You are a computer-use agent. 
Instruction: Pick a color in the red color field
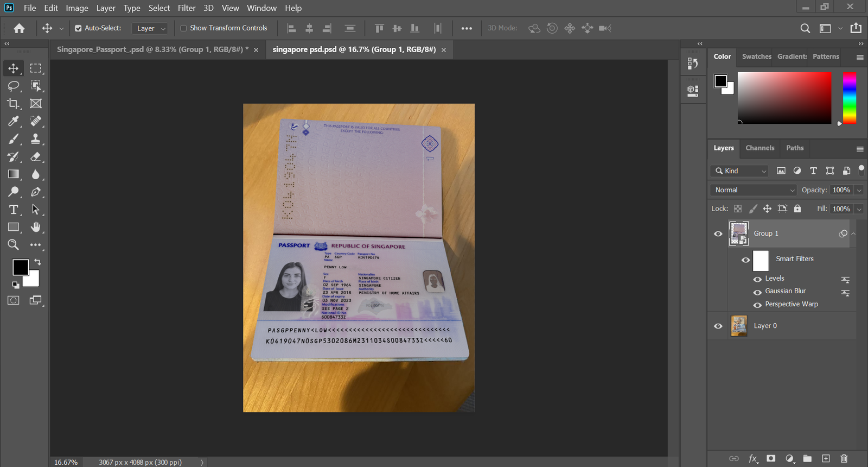[784, 98]
